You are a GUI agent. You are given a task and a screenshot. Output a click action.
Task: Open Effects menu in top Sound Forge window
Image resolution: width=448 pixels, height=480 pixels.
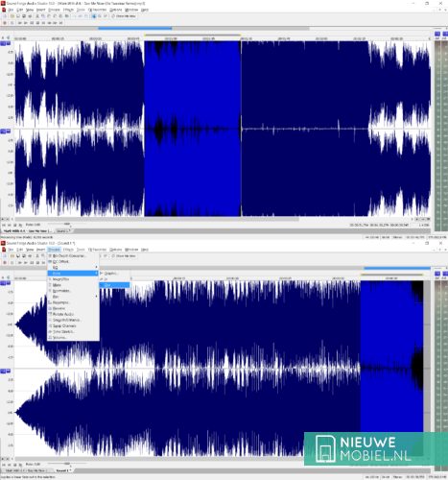[68, 10]
